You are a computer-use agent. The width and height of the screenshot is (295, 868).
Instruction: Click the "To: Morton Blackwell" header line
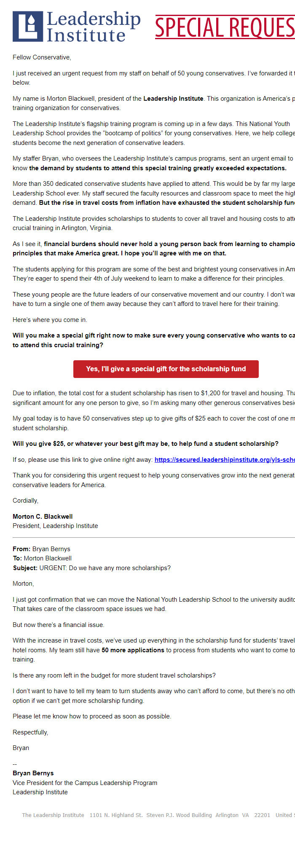42,558
